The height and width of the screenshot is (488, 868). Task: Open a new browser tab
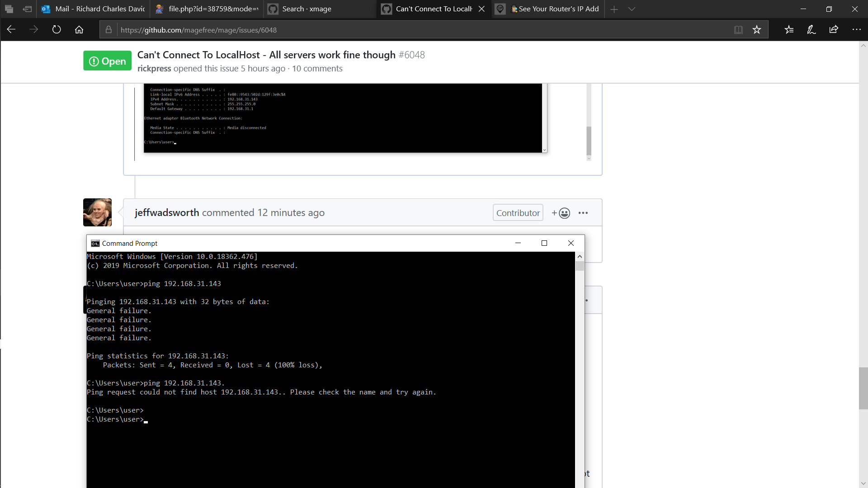(614, 9)
